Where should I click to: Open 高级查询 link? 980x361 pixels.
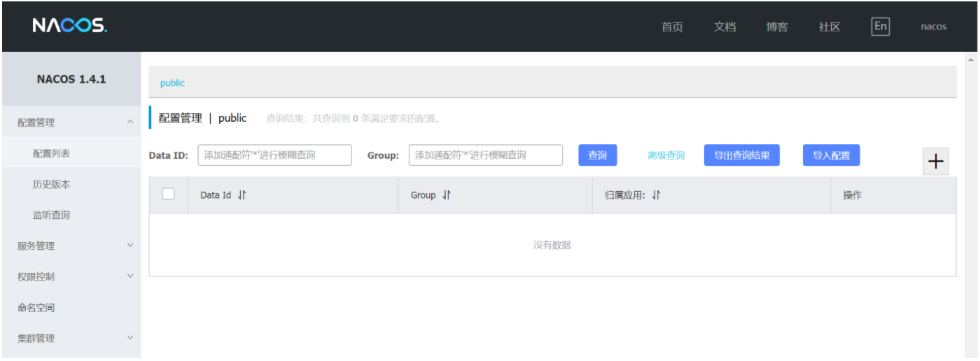point(666,155)
